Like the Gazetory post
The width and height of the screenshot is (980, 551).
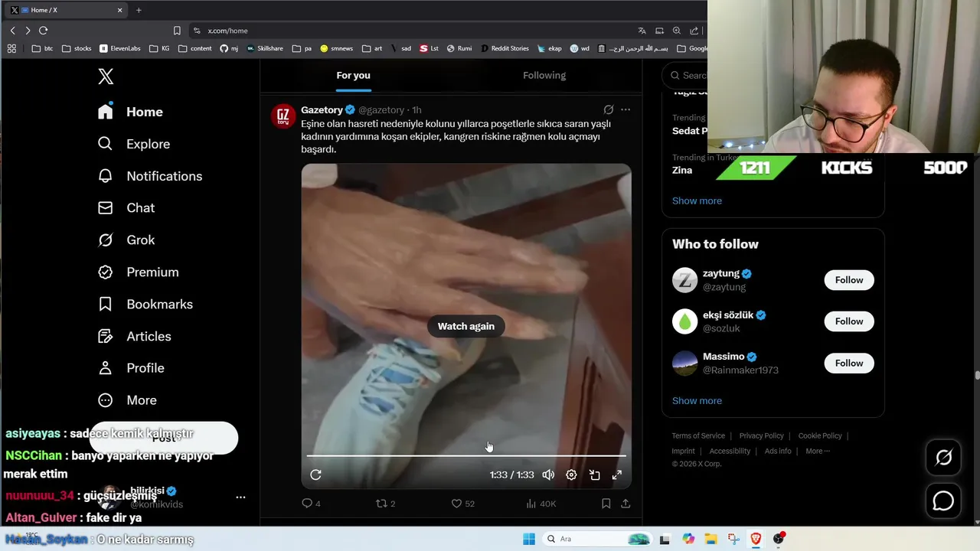[462, 504]
